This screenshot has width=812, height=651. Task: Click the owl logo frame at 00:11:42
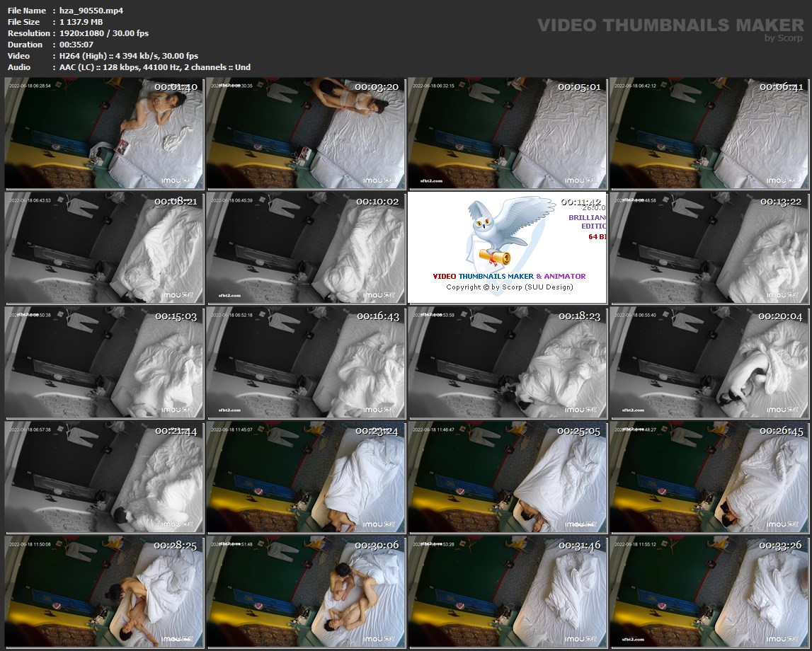click(508, 248)
